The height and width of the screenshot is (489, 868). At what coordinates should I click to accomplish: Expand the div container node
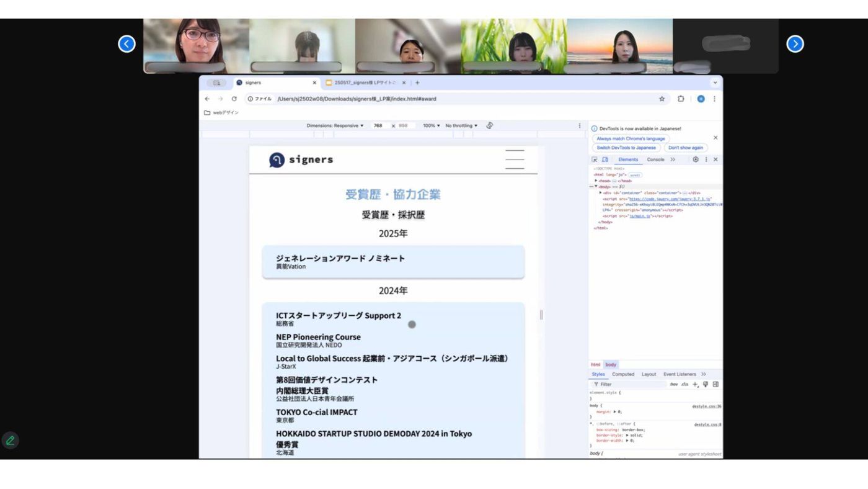[601, 192]
